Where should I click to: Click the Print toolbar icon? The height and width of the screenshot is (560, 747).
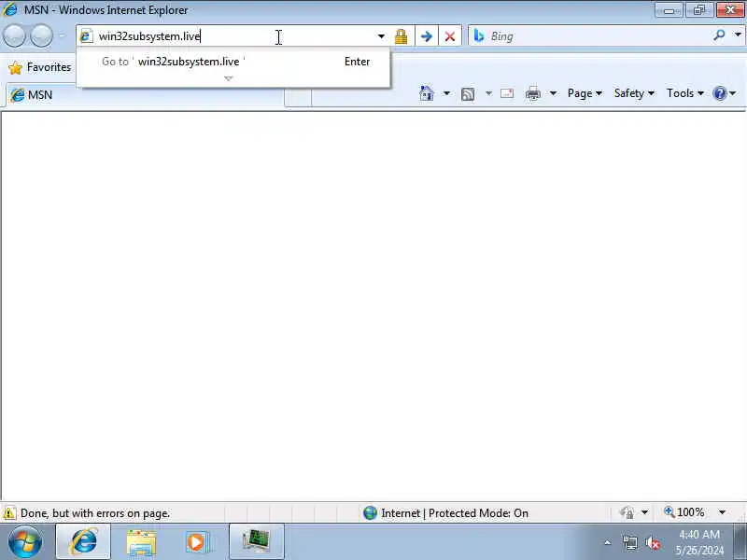[532, 94]
